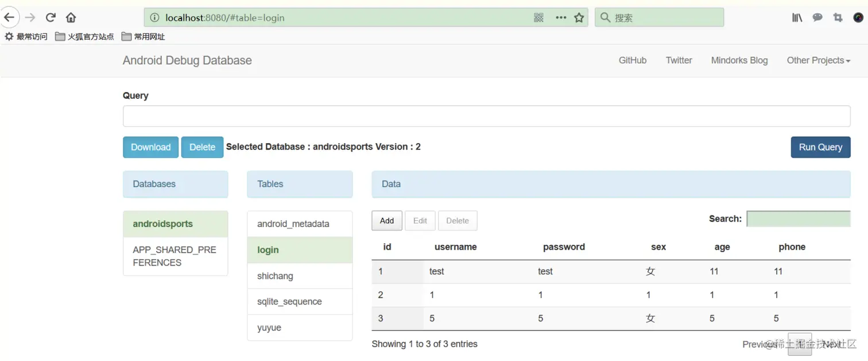Go to the browser home page icon
This screenshot has height=361, width=868.
point(71,17)
